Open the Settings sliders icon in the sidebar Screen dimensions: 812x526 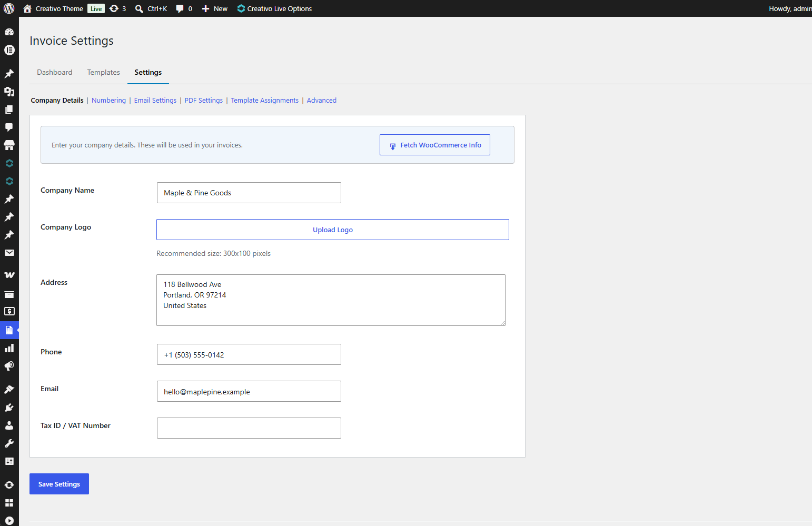pyautogui.click(x=9, y=461)
